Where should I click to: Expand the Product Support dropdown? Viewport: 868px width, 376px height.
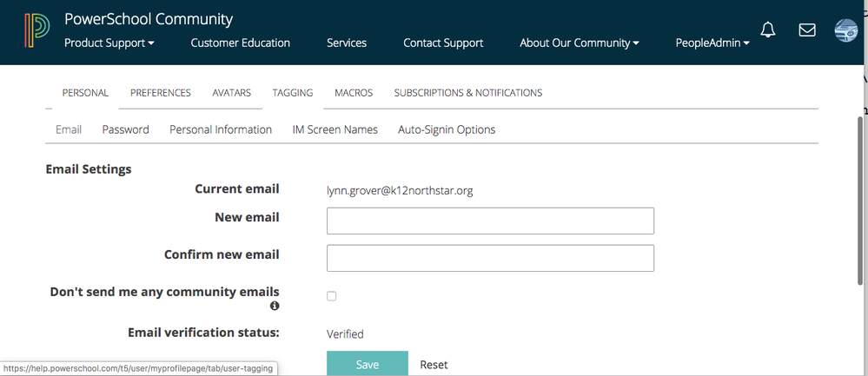coord(109,43)
